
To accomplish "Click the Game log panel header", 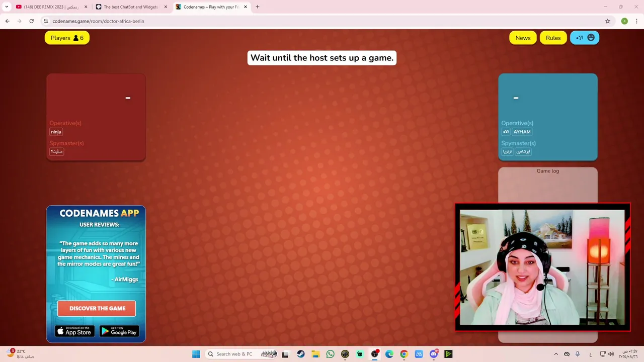I will tap(547, 171).
